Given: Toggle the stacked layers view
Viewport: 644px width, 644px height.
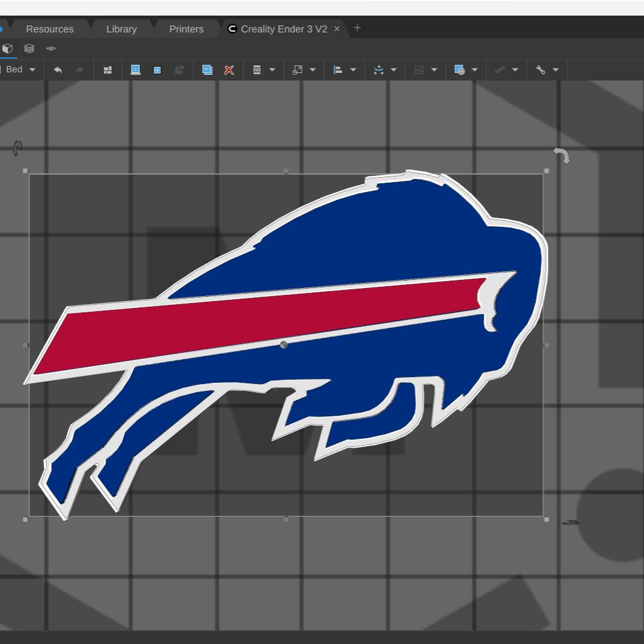Looking at the screenshot, I should [x=29, y=48].
